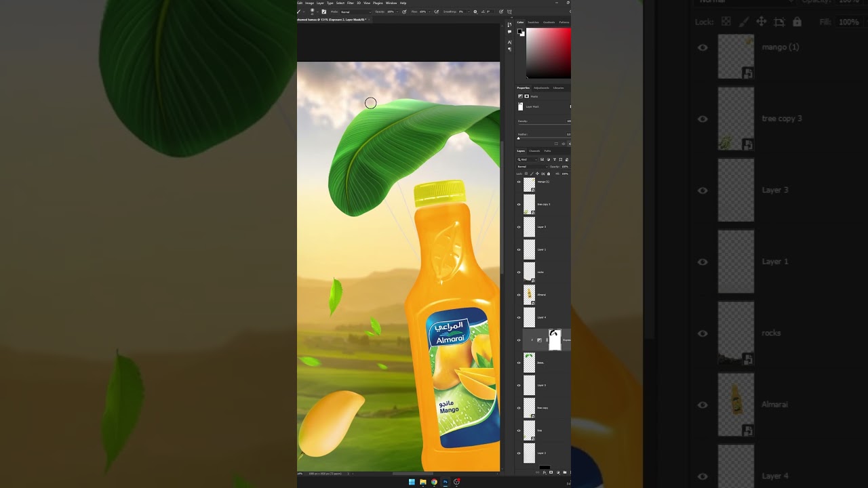Open the Window menu

391,3
